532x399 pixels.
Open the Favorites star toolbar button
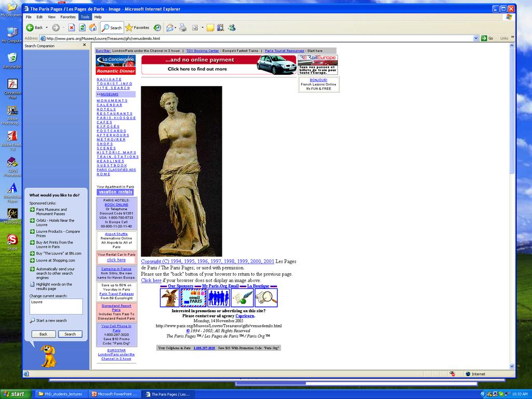(137, 28)
